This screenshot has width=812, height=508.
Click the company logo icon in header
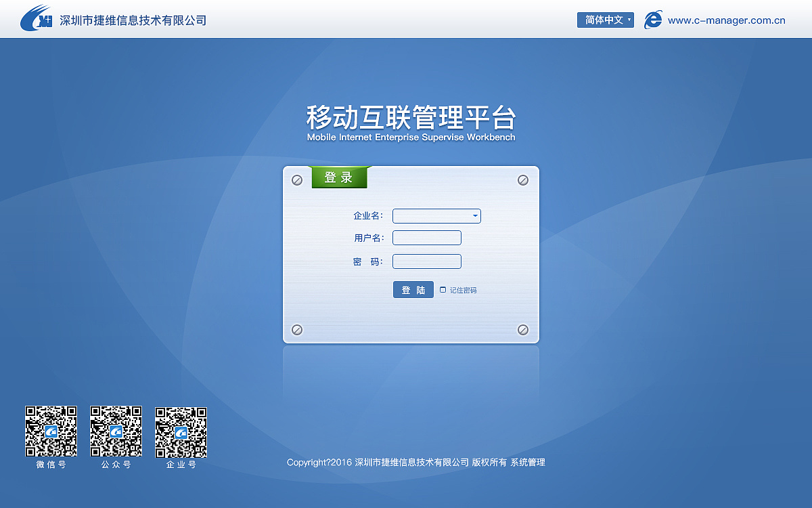(37, 18)
